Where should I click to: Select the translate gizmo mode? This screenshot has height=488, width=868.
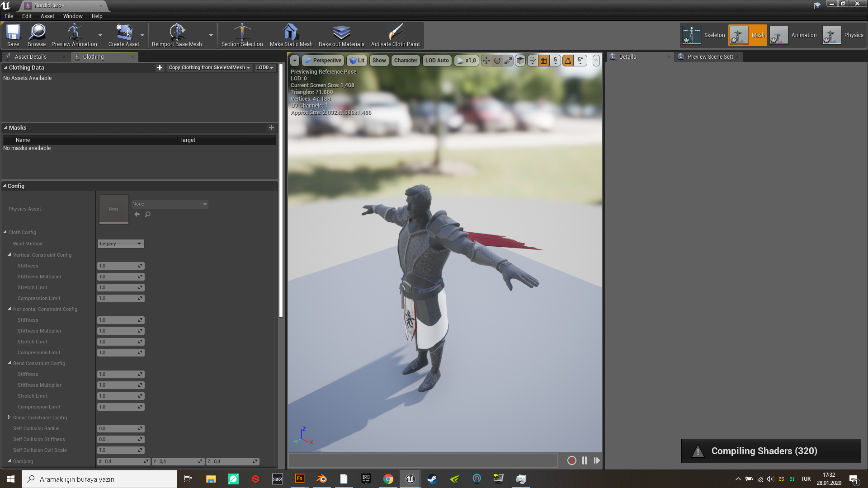click(486, 61)
